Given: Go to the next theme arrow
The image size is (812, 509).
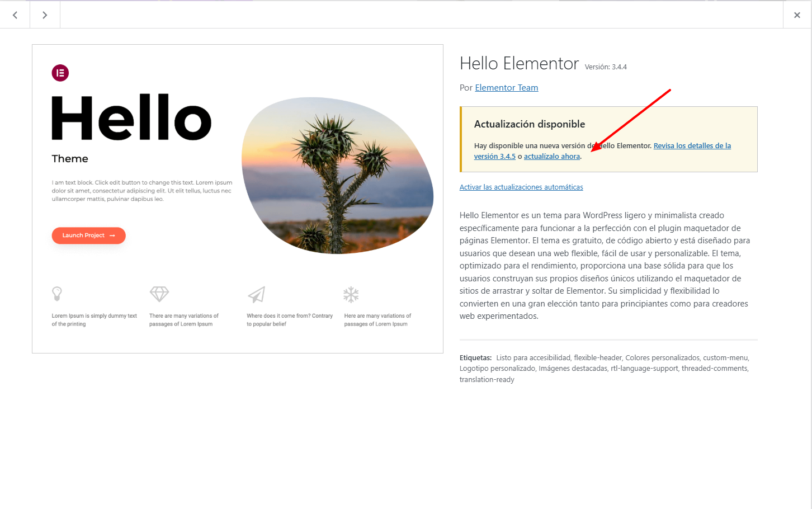Looking at the screenshot, I should tap(45, 15).
